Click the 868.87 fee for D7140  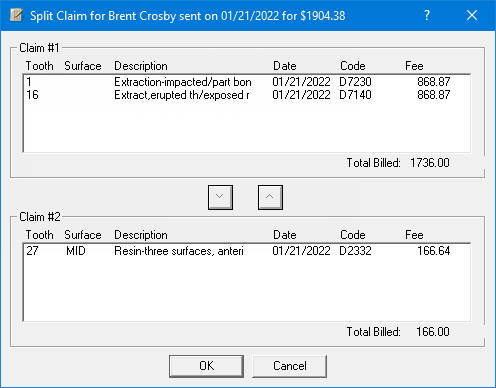pos(433,95)
